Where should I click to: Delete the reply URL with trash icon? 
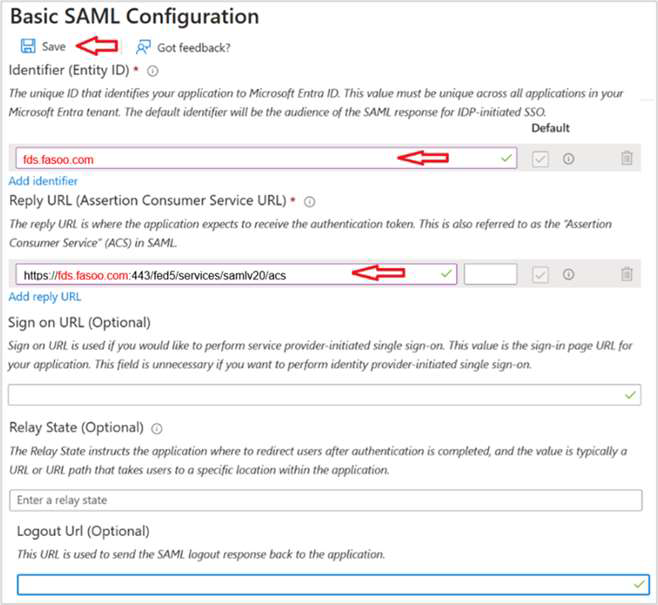pos(627,274)
